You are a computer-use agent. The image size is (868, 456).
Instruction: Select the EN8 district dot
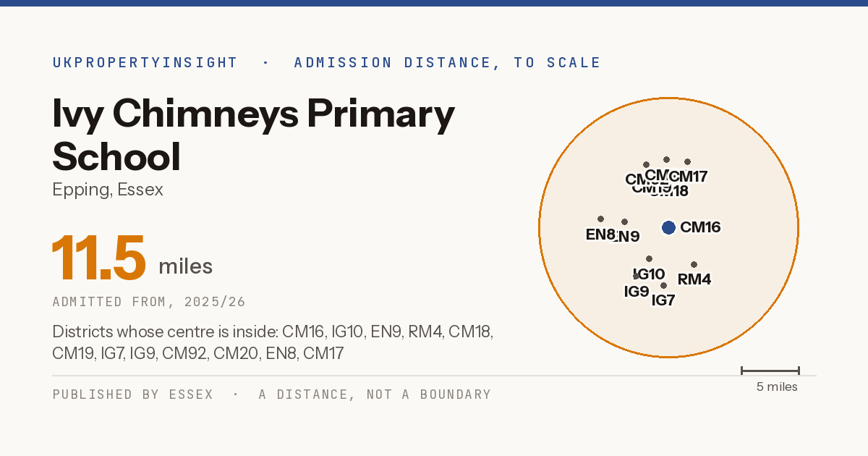tap(600, 219)
